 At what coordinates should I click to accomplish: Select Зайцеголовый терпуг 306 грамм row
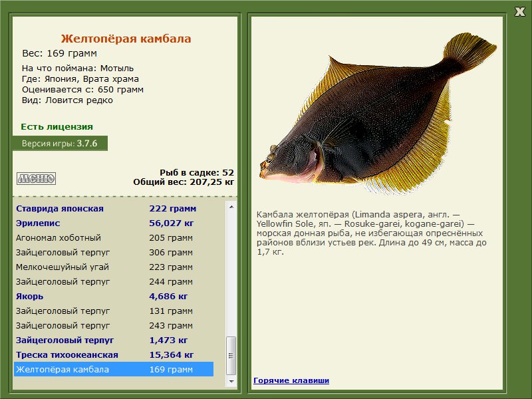[114, 253]
